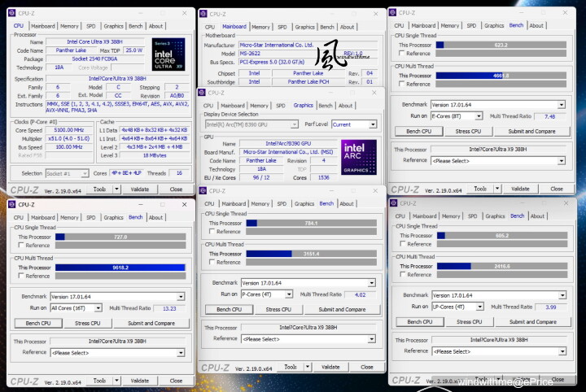Switch to SPD tab in the Graphics window
This screenshot has width=586, height=392.
(280, 106)
